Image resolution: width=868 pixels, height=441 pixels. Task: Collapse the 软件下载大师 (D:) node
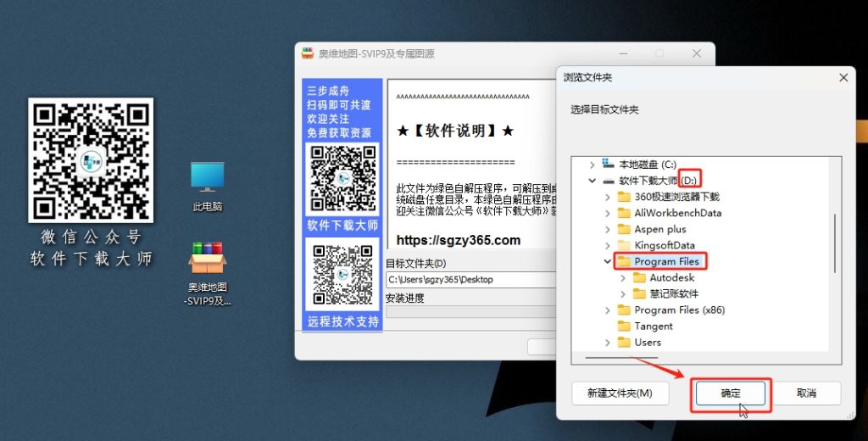click(592, 181)
